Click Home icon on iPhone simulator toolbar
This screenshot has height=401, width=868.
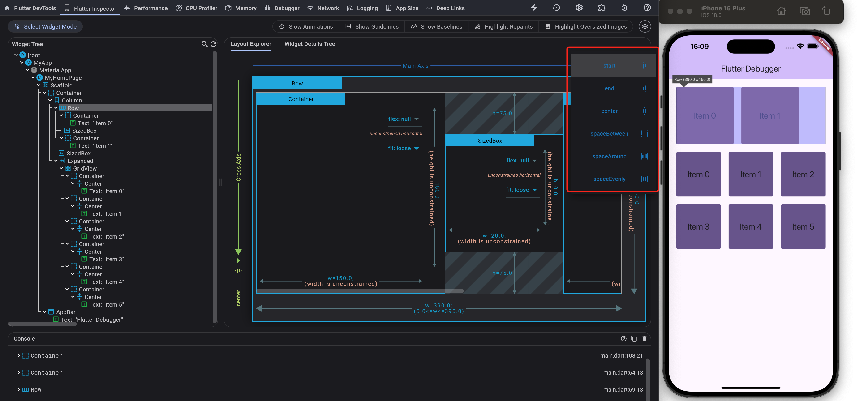click(x=781, y=11)
